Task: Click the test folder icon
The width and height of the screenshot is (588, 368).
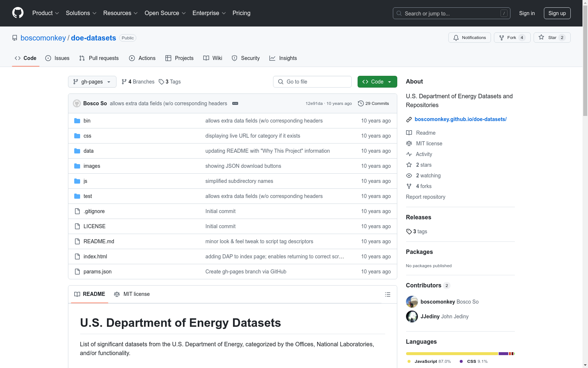Action: [77, 196]
